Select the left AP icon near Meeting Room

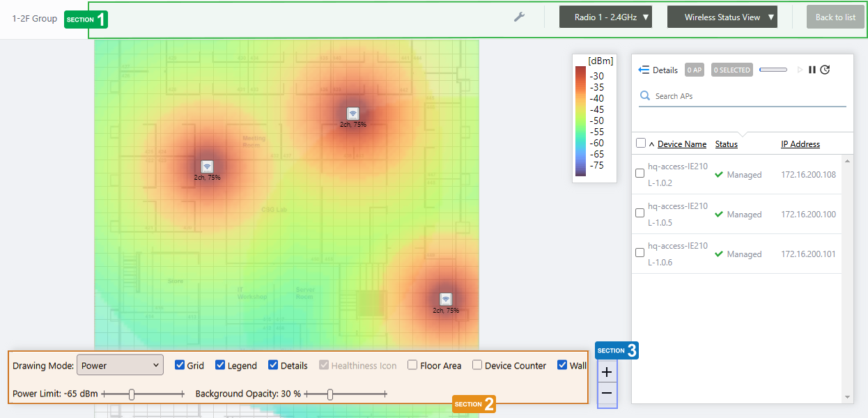(x=207, y=167)
